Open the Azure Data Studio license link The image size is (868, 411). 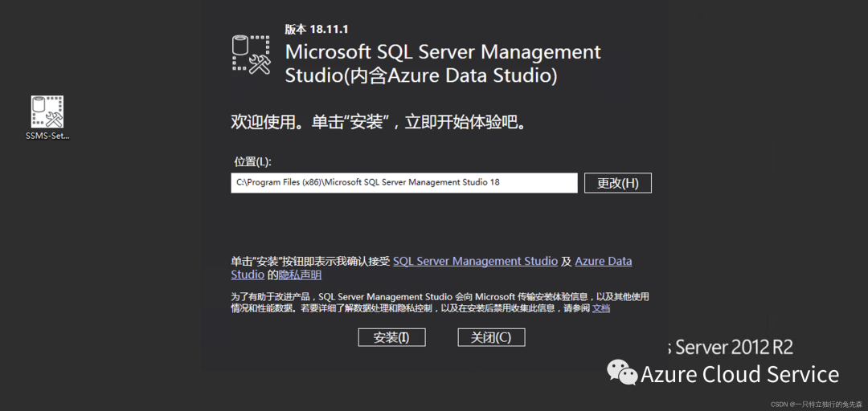click(603, 261)
